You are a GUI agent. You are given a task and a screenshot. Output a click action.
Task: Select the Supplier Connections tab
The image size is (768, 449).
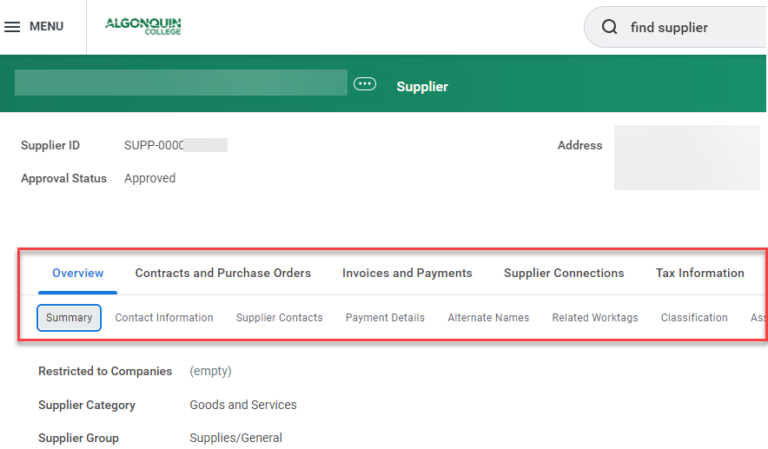coord(564,273)
